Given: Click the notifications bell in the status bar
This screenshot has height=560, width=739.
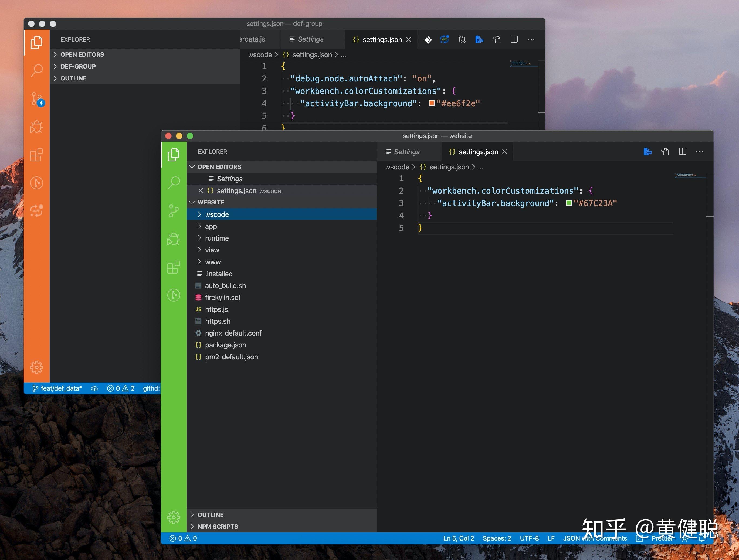Looking at the screenshot, I should pos(701,538).
